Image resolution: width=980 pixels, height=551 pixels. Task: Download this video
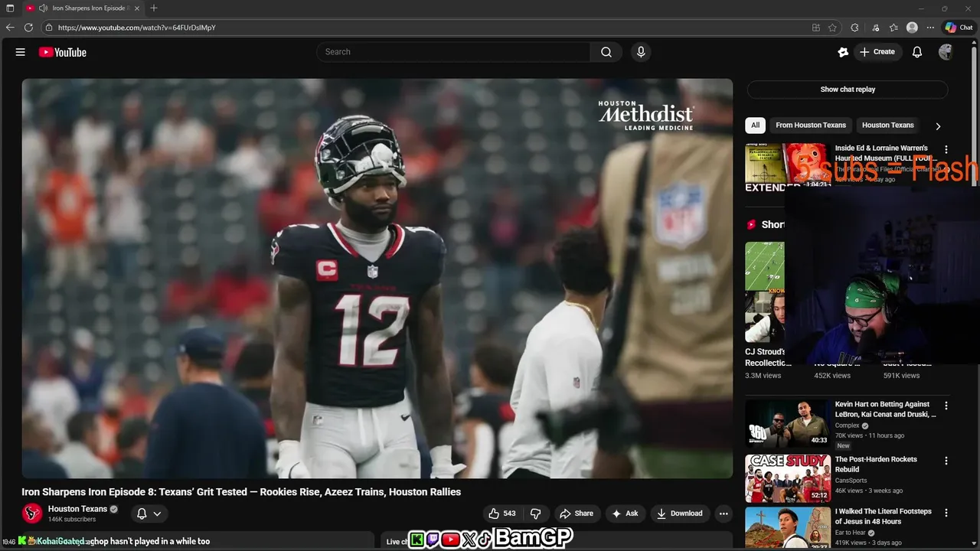point(680,514)
